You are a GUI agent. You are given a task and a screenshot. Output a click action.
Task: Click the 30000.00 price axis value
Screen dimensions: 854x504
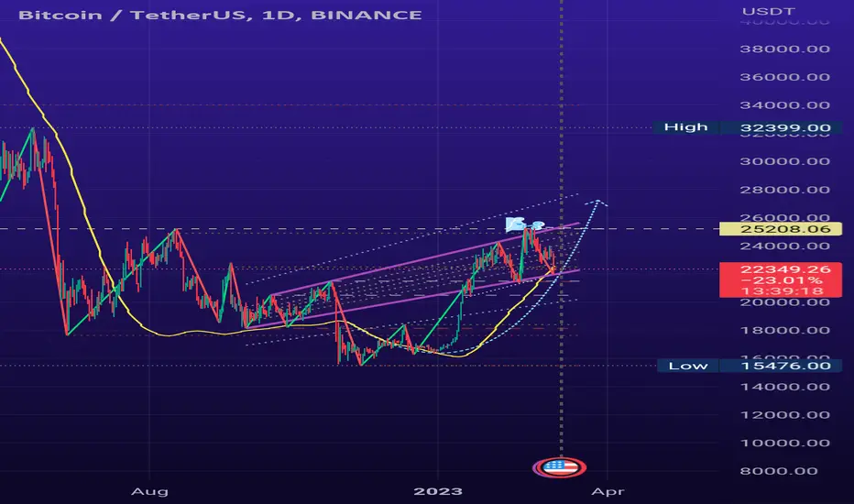pos(785,161)
